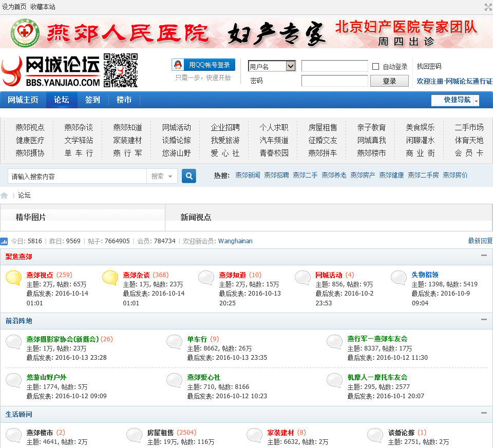The width and height of the screenshot is (493, 448).
Task: Click the home icon in breadcrumb
Action: 4,196
